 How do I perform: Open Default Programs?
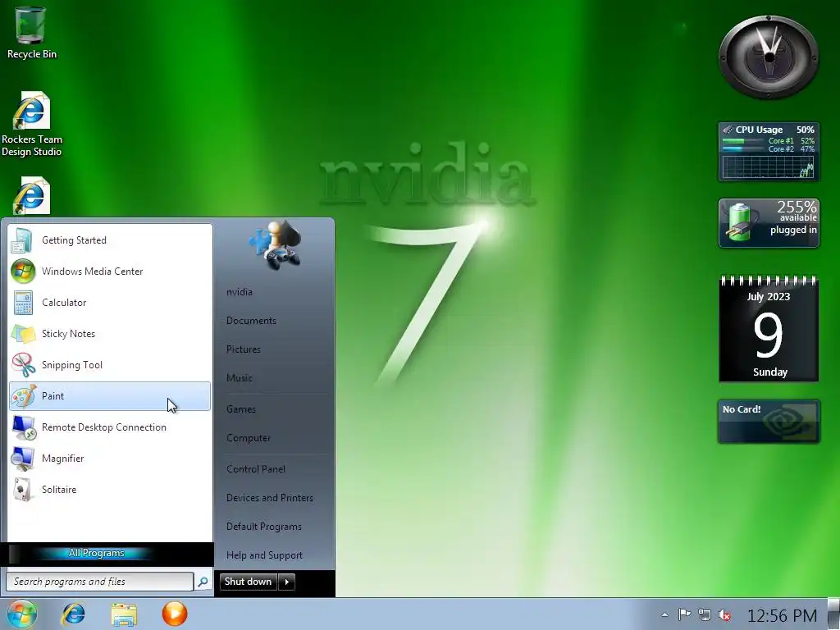(x=263, y=527)
